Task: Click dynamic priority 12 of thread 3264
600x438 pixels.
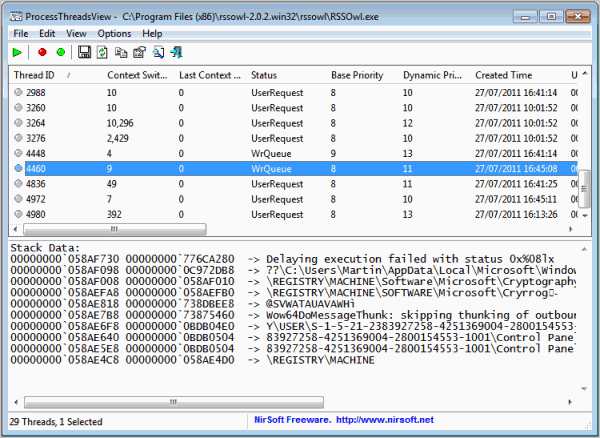Action: (408, 123)
